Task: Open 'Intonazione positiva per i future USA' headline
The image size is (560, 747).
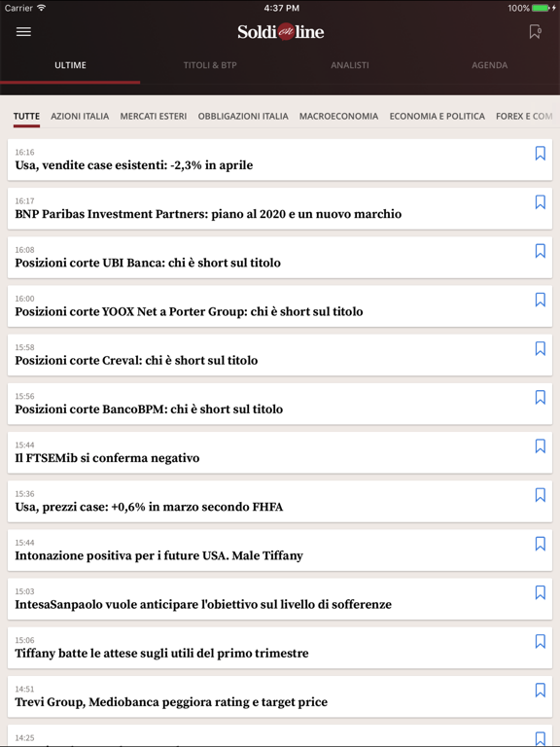Action: coord(158,555)
